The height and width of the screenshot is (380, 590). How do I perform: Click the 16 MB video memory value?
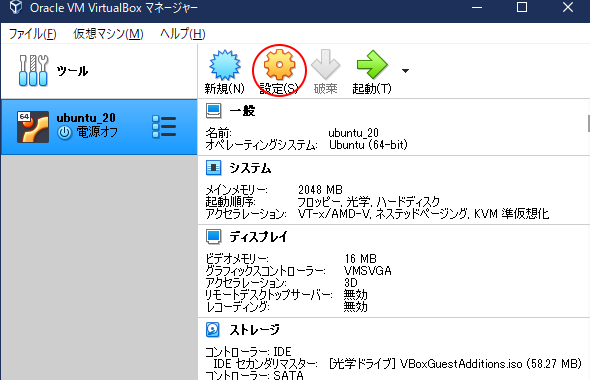coord(360,259)
